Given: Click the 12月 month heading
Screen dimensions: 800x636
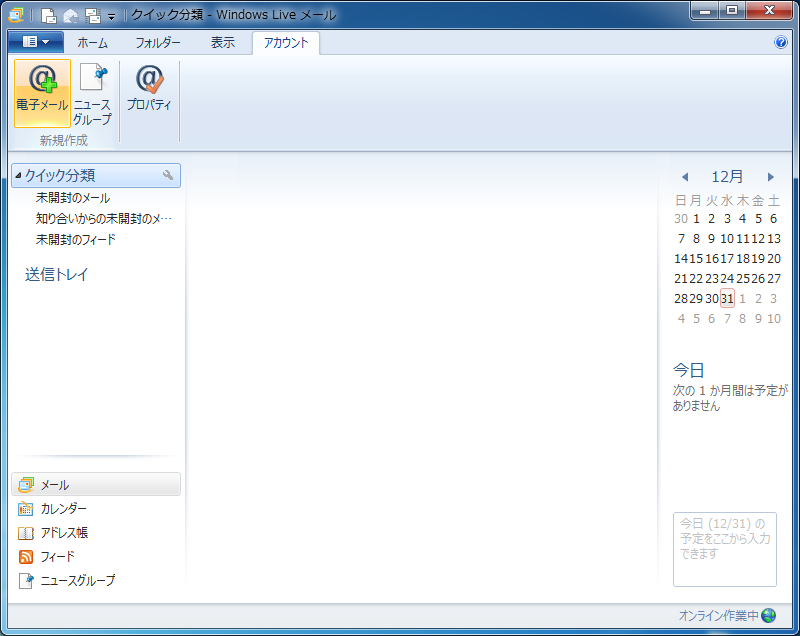Looking at the screenshot, I should (x=727, y=177).
